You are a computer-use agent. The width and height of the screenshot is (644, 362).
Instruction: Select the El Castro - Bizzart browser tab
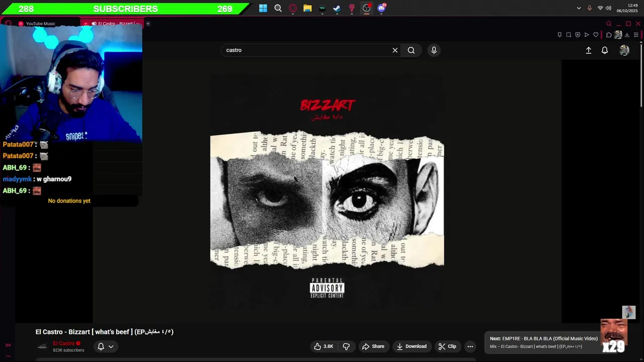pyautogui.click(x=113, y=24)
